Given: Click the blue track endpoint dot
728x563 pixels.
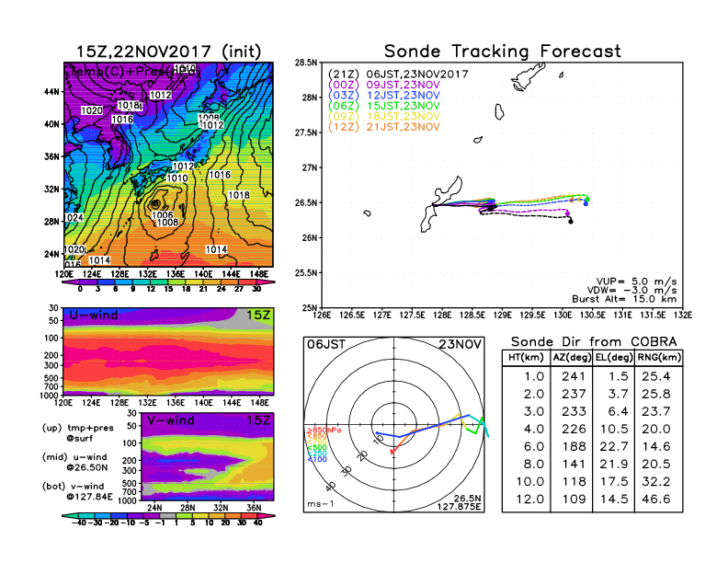Looking at the screenshot, I should point(586,203).
